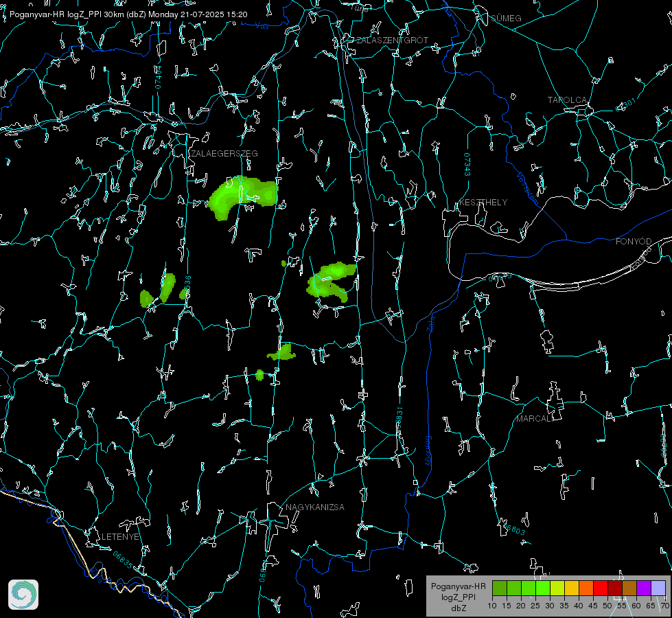Click the ZALASZENTGRÓT town label

(x=393, y=41)
